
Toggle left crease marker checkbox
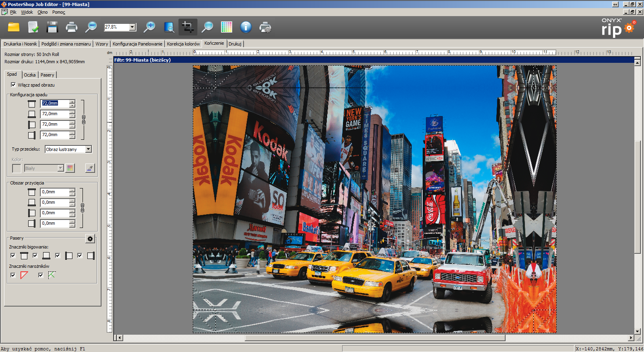point(58,255)
